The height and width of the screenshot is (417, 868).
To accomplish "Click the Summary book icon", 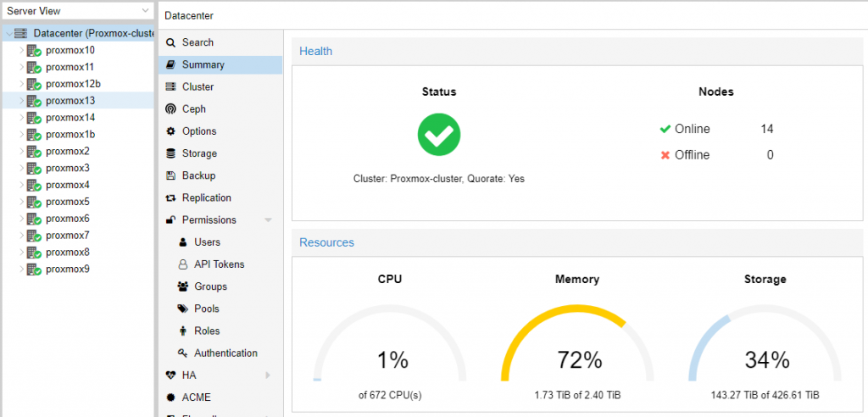I will [x=171, y=64].
